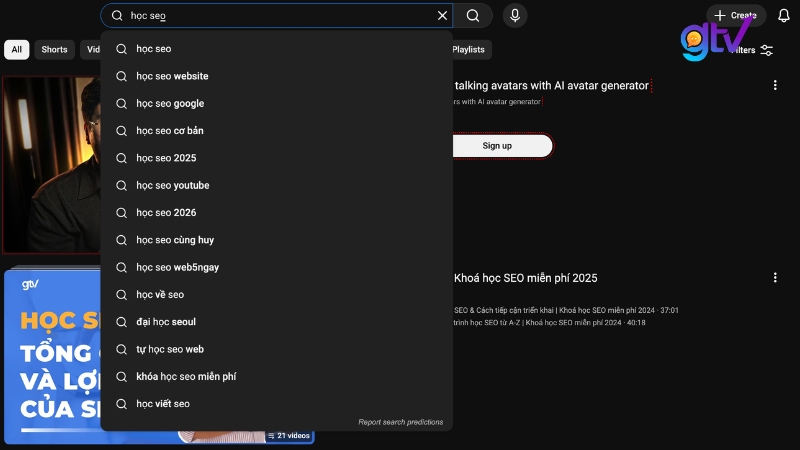The height and width of the screenshot is (450, 800).
Task: Click the magnifying glass search button
Action: [x=473, y=16]
